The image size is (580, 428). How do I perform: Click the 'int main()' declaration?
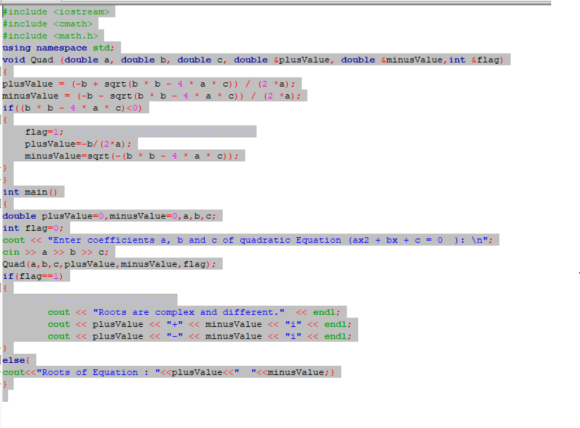coord(30,192)
